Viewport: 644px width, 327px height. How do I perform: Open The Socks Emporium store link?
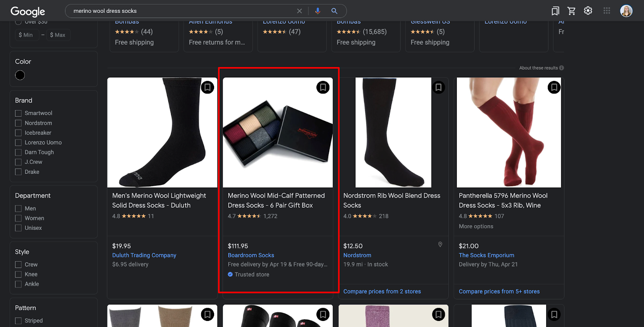pos(487,255)
